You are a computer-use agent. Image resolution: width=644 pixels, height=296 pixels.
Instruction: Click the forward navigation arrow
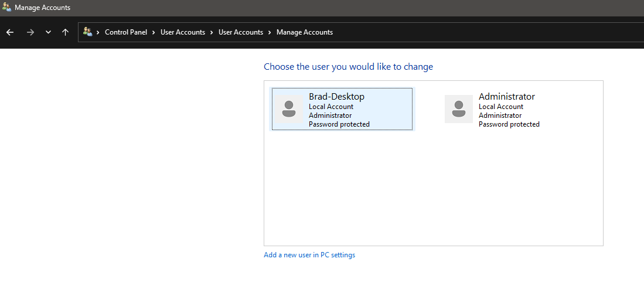click(30, 32)
